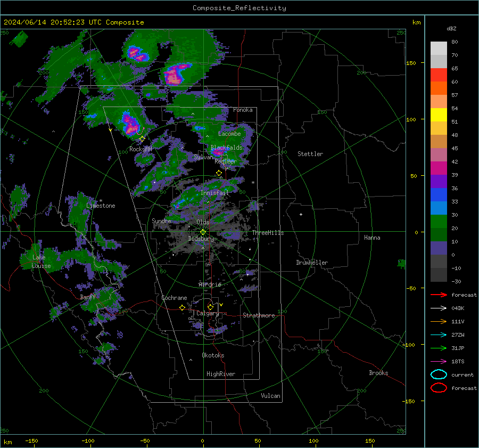This screenshot has height=448, width=479.
Task: Click the 150 tick on the right km axis
Action: pyautogui.click(x=411, y=63)
